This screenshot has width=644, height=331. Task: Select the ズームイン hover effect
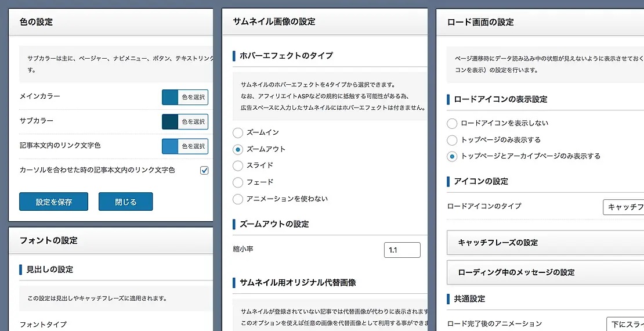point(238,132)
